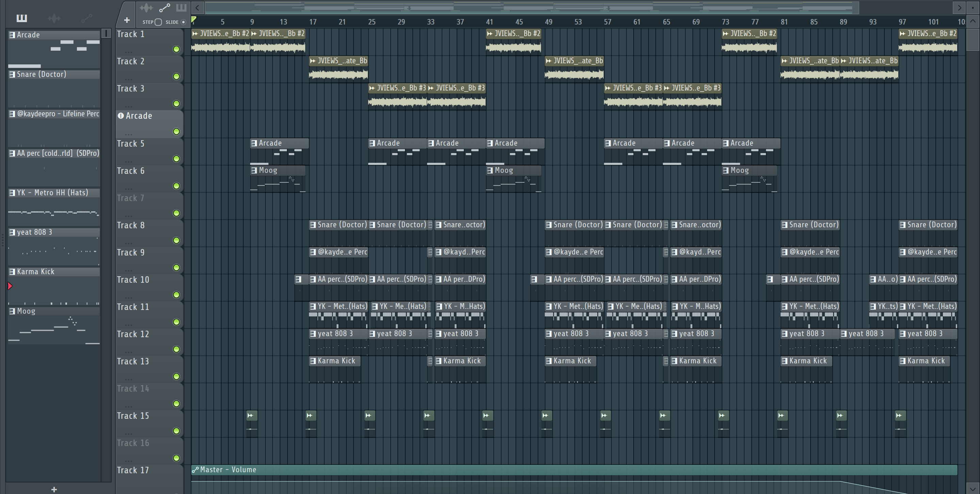Mute Track 1 with its green LED
Image resolution: width=980 pixels, height=494 pixels.
coord(177,49)
